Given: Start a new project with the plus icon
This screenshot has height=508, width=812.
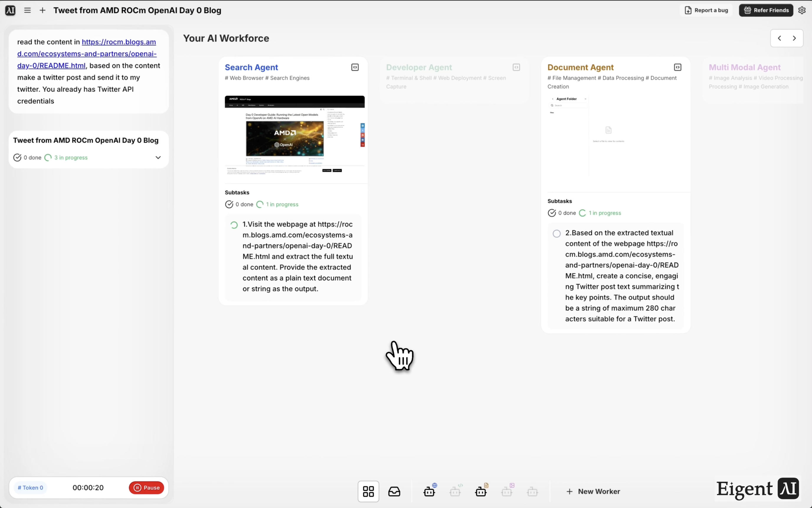Looking at the screenshot, I should [42, 10].
